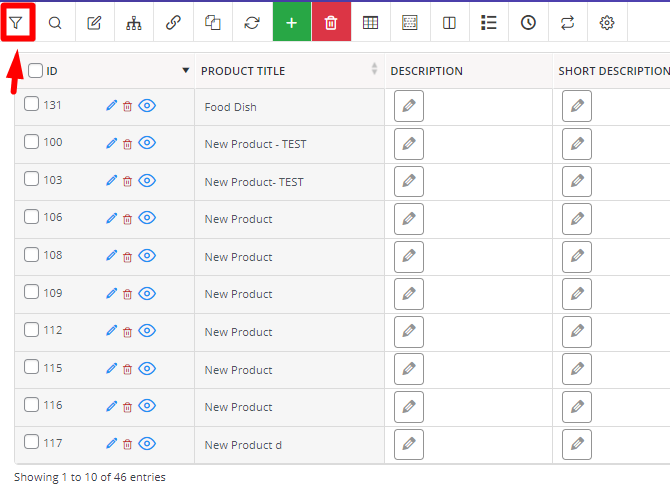Open the filter funnel tool

(x=16, y=23)
